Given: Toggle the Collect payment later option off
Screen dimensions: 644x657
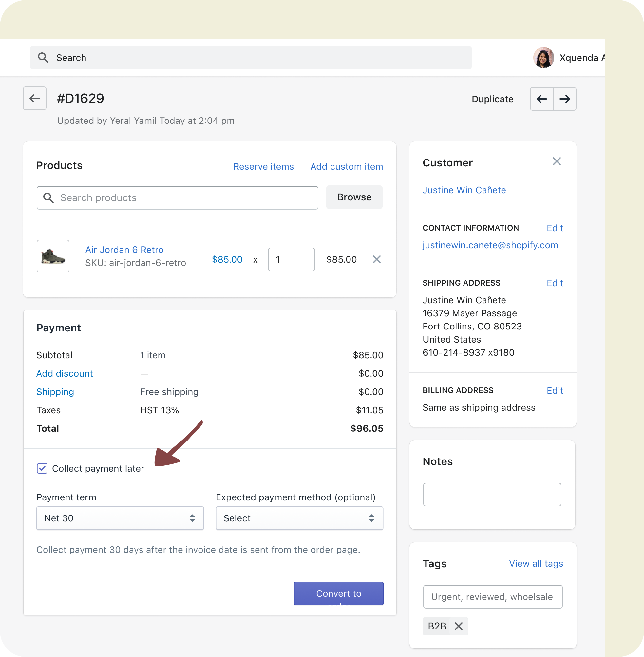Looking at the screenshot, I should tap(42, 468).
